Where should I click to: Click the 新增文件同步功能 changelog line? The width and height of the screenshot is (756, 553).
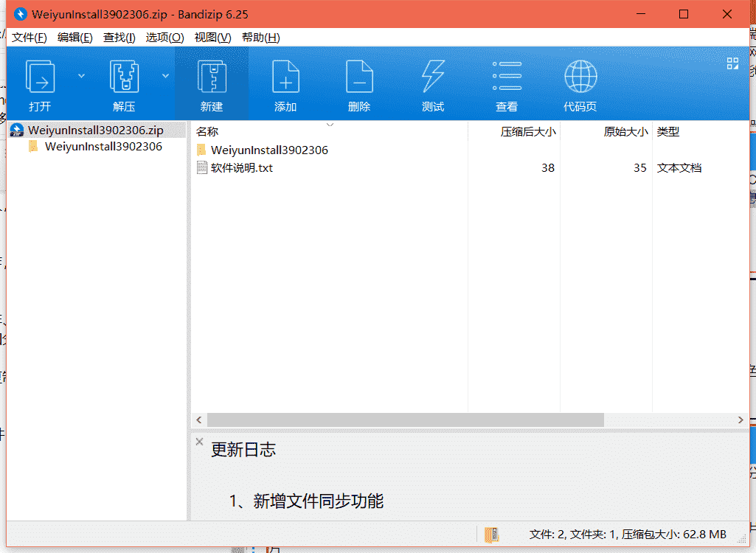(x=306, y=501)
